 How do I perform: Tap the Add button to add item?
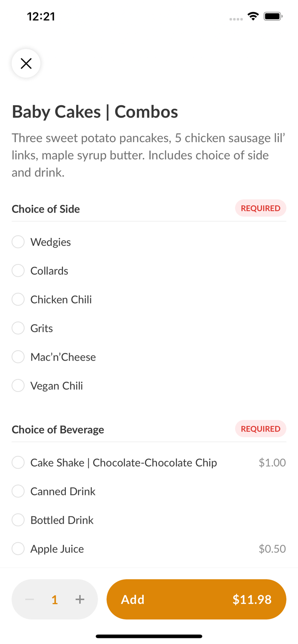pos(196,599)
